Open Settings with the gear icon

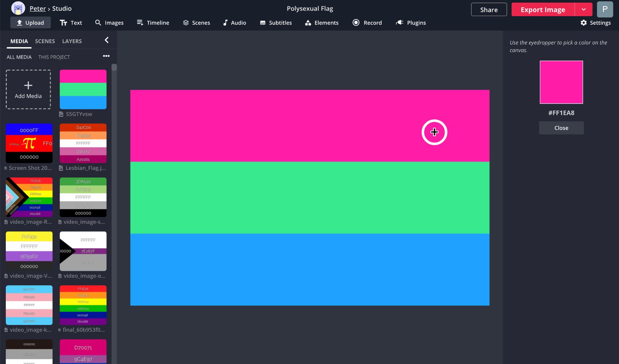(595, 23)
